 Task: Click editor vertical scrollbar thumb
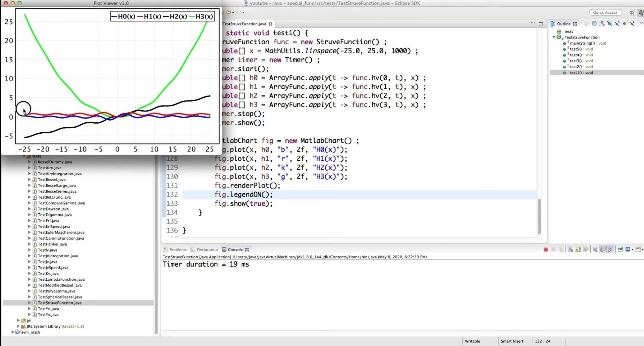tap(539, 216)
